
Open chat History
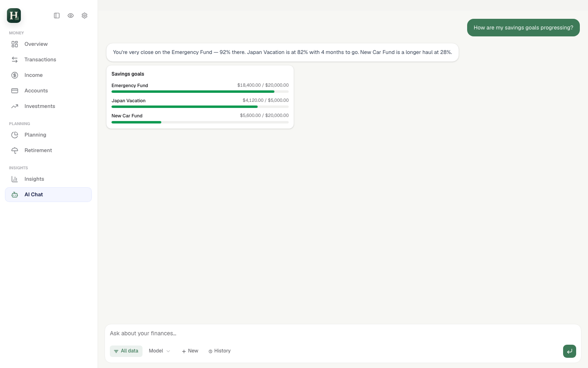[x=220, y=351]
